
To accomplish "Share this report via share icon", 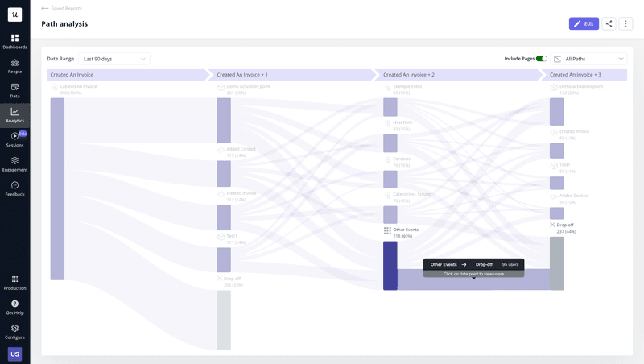I will 609,24.
